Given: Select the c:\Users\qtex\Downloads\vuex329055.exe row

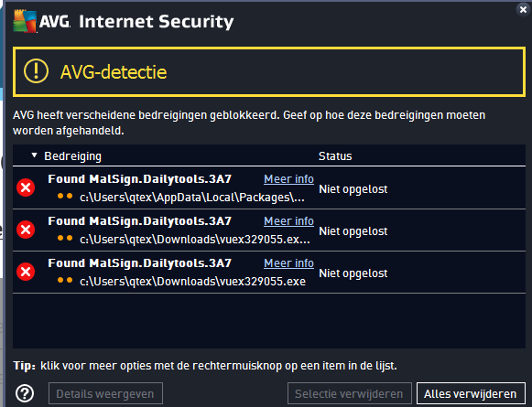Looking at the screenshot, I should (x=269, y=273).
